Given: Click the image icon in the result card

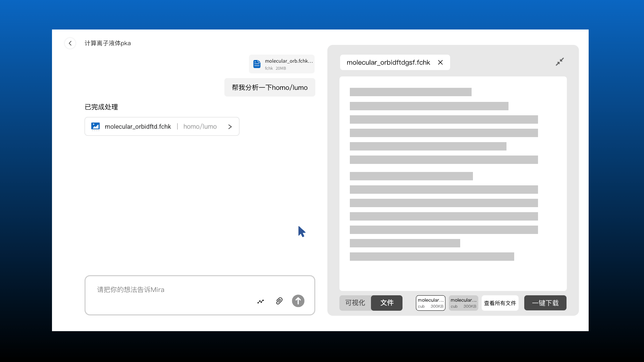Looking at the screenshot, I should (x=96, y=126).
